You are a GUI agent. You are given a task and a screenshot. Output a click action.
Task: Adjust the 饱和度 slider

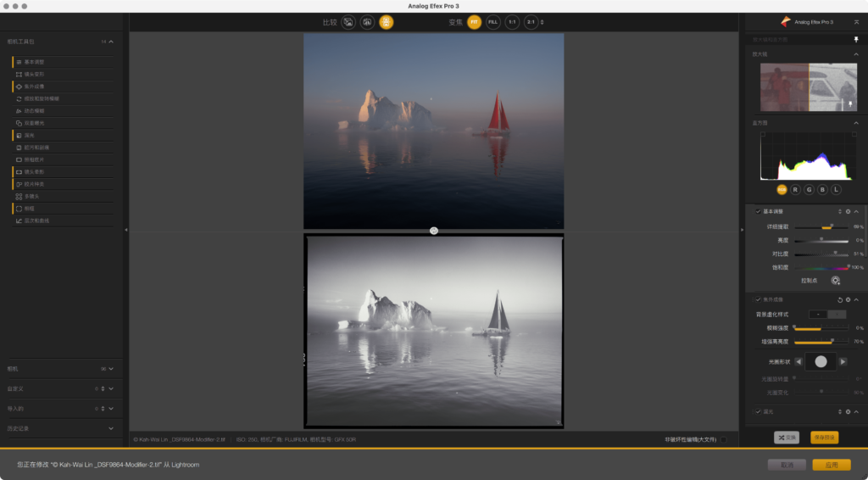(x=821, y=267)
